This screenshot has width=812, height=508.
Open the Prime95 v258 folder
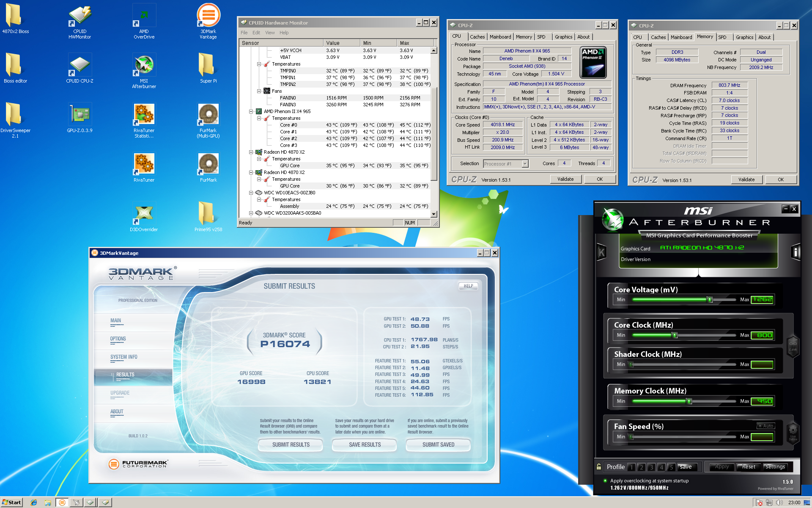click(208, 217)
